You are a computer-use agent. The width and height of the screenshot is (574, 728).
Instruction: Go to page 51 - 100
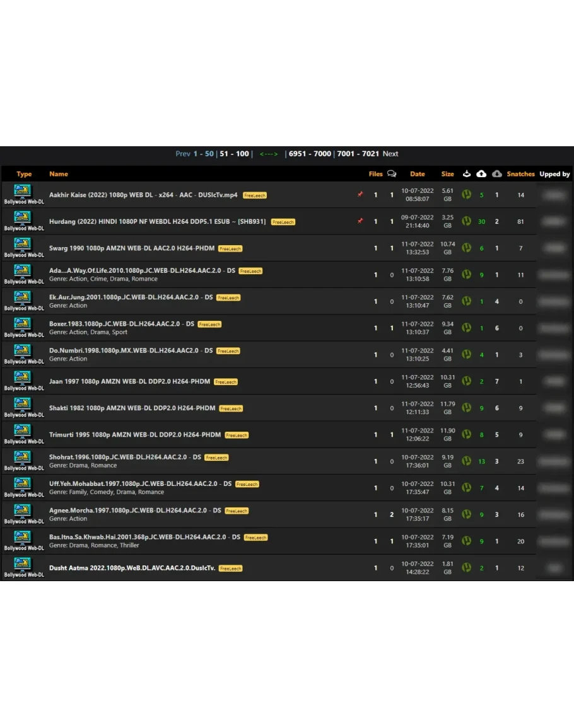click(234, 154)
